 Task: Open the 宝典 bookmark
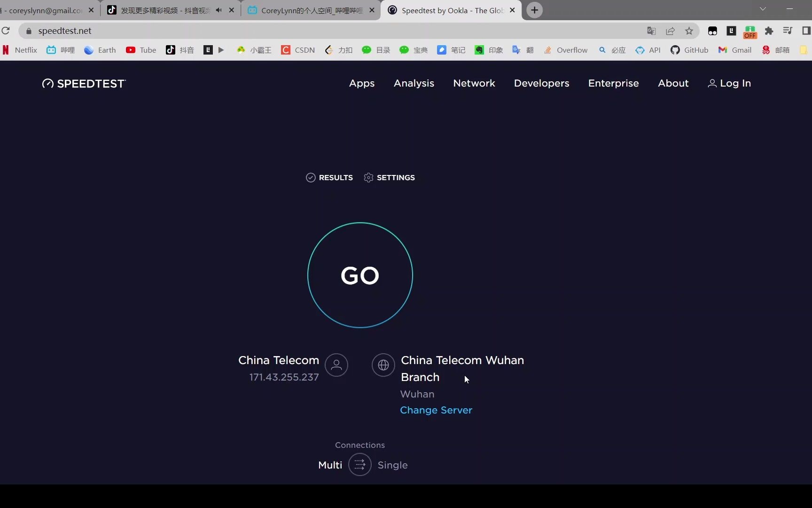414,50
